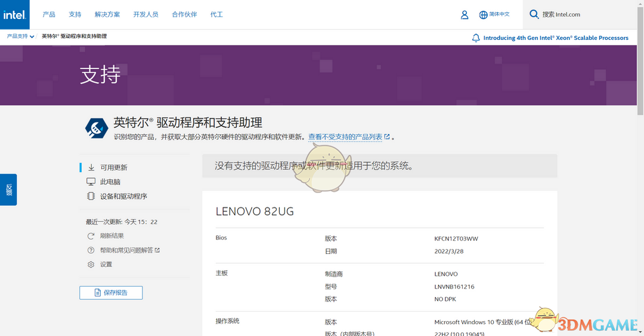Click 刷新结果 to rescan
The height and width of the screenshot is (336, 644).
tap(112, 236)
